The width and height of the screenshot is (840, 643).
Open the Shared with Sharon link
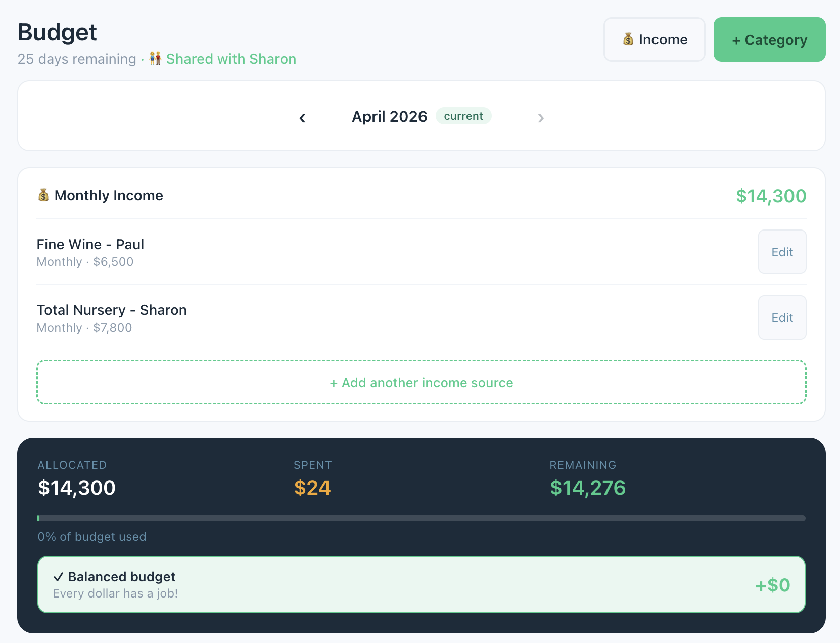(x=231, y=59)
